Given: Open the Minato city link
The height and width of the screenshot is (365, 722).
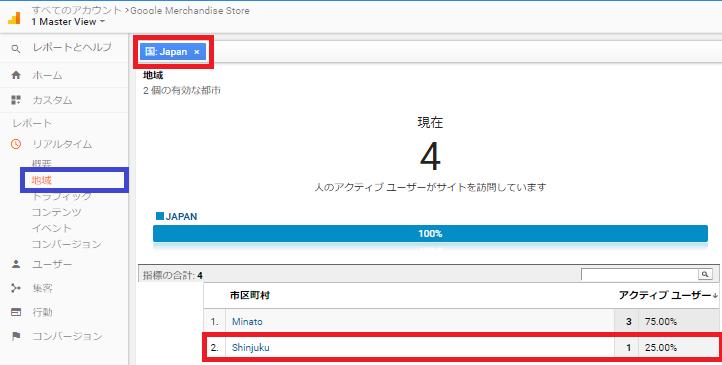Looking at the screenshot, I should (x=247, y=322).
